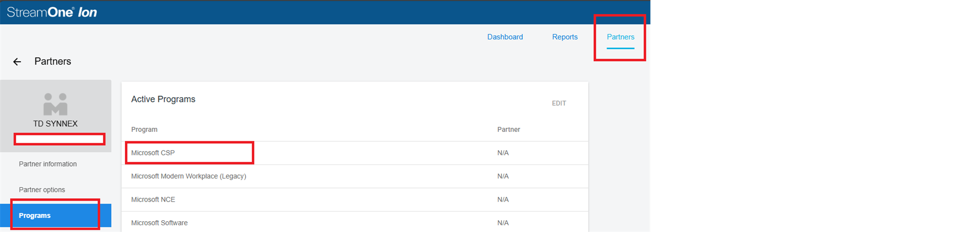Click the white field under TD SYNNEX
The image size is (980, 232).
pos(59,139)
